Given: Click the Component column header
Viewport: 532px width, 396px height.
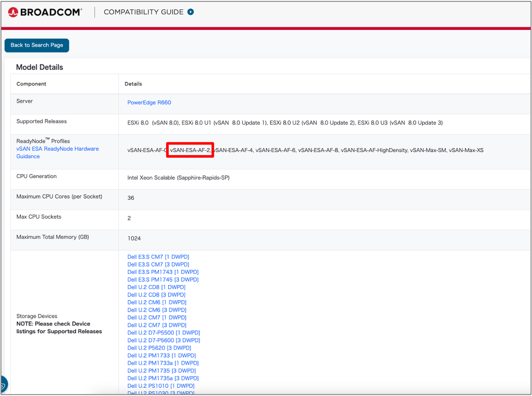Looking at the screenshot, I should pos(31,84).
